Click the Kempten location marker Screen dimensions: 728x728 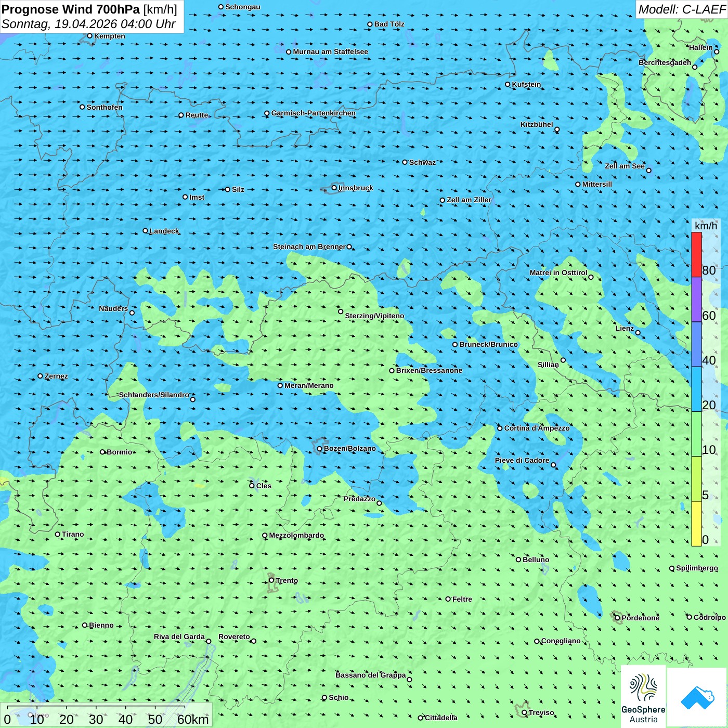(x=90, y=36)
